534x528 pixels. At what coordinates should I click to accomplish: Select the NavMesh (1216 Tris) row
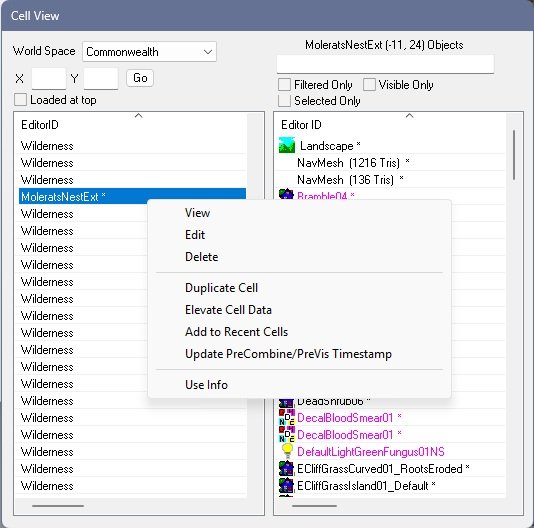[390, 163]
